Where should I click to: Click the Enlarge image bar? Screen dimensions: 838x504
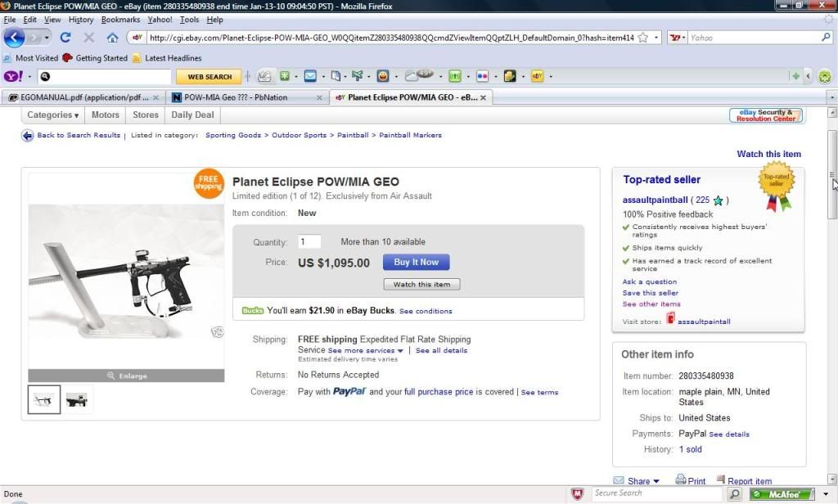point(126,376)
